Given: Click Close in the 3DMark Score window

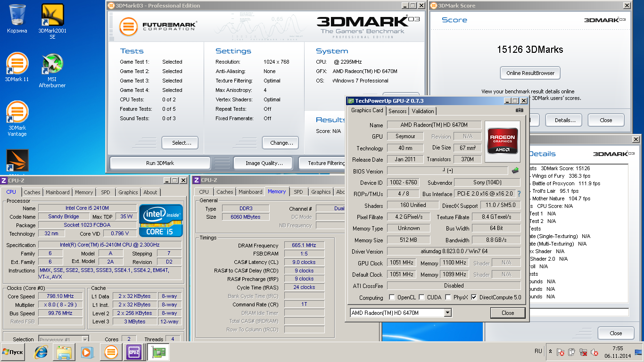Looking at the screenshot, I should click(606, 120).
